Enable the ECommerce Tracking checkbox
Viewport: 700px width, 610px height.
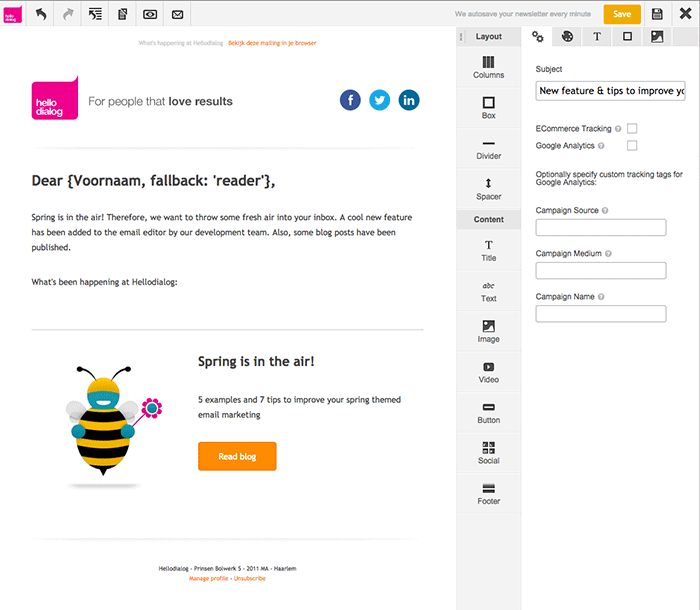coord(632,129)
